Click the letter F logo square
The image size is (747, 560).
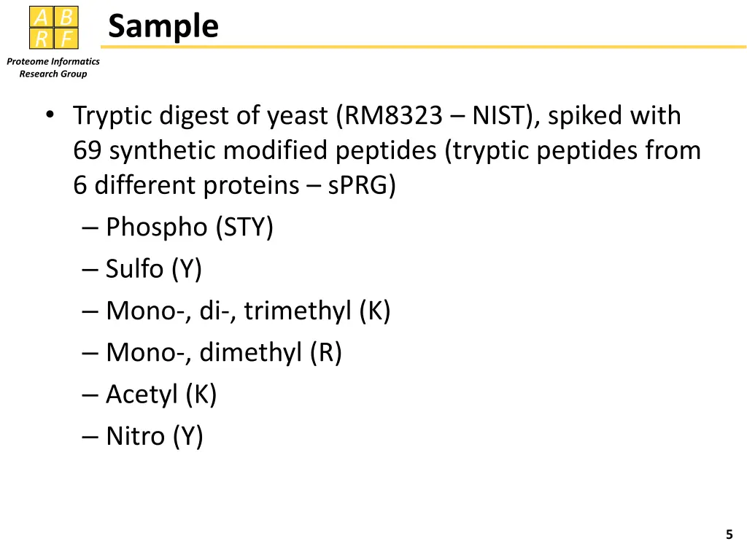click(66, 39)
